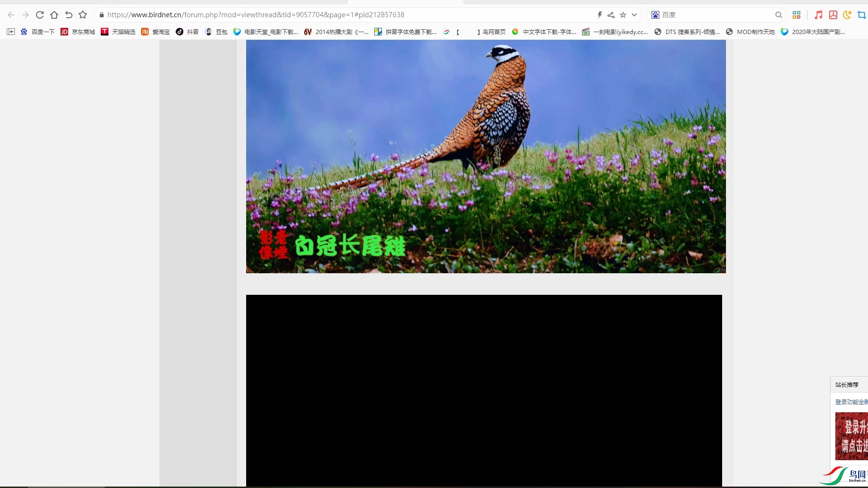868x488 pixels.
Task: Collapse the bookmarks sidebar toggle icon
Action: pos(11,32)
